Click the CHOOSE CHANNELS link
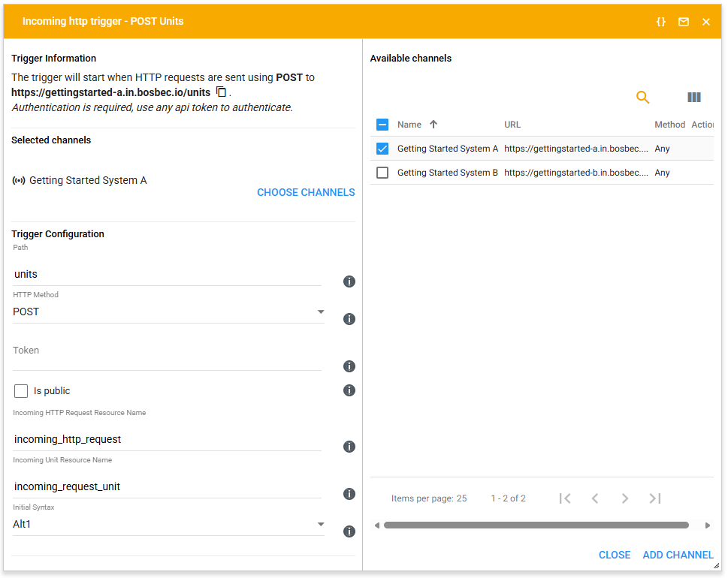Viewport: 728px width, 578px height. [x=306, y=192]
